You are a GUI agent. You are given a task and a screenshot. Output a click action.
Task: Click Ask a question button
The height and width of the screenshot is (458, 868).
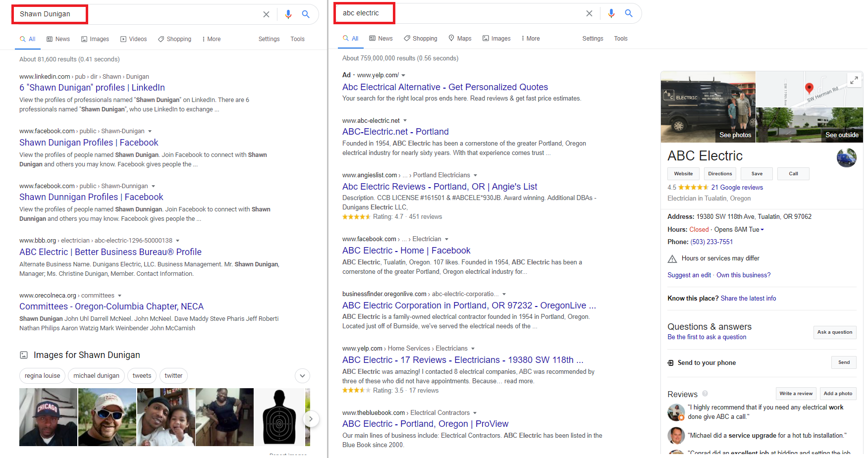pos(835,332)
